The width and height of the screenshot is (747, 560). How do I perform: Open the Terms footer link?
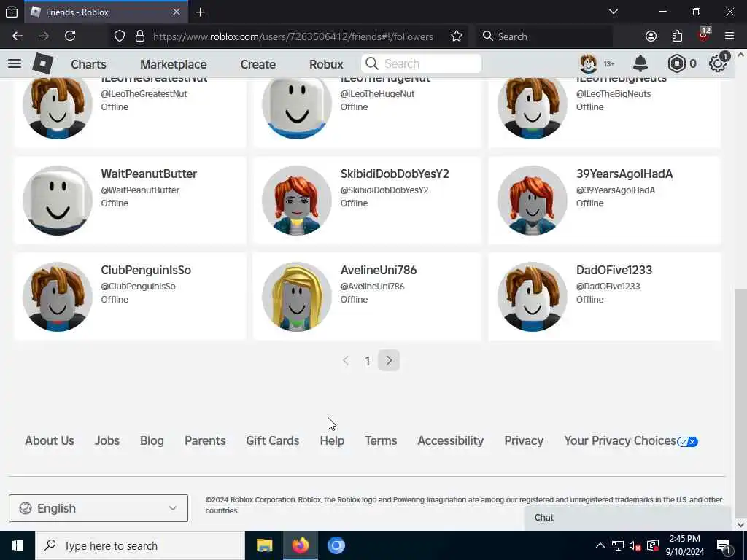(381, 441)
